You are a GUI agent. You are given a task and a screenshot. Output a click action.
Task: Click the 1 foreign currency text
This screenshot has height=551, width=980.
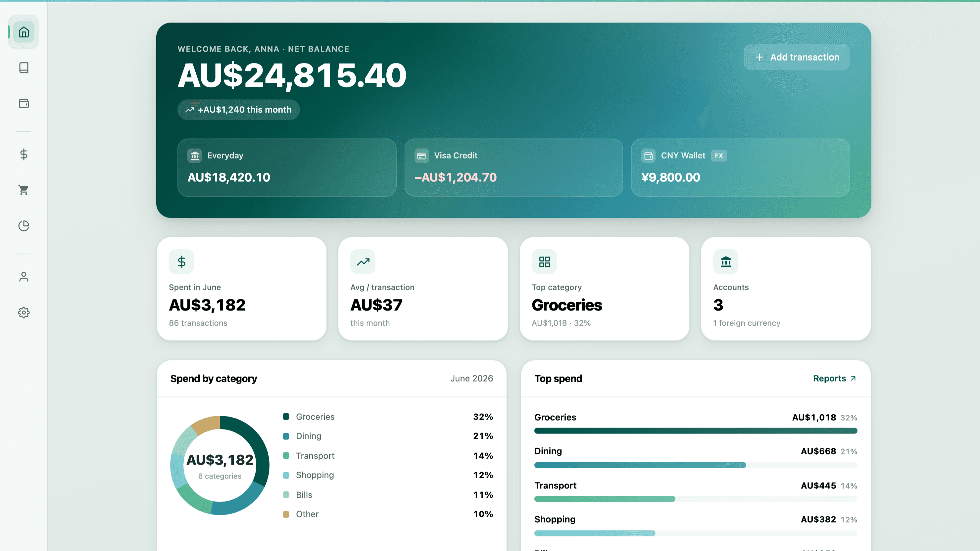(x=747, y=323)
